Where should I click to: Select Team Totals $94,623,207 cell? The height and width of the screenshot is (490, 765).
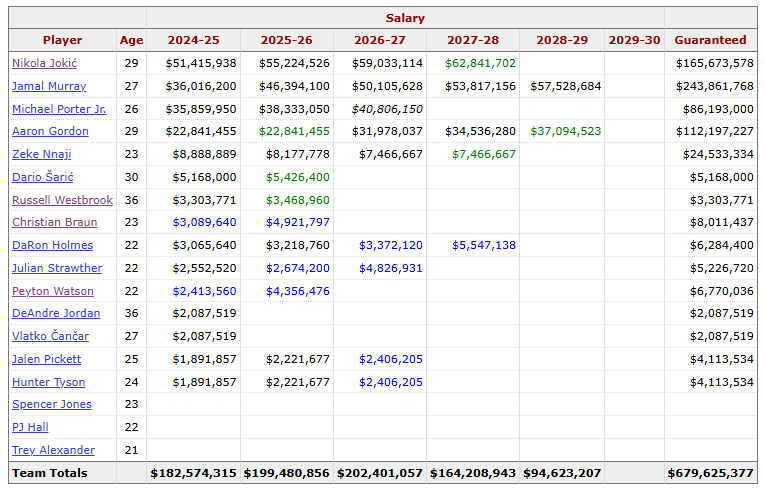tap(562, 473)
